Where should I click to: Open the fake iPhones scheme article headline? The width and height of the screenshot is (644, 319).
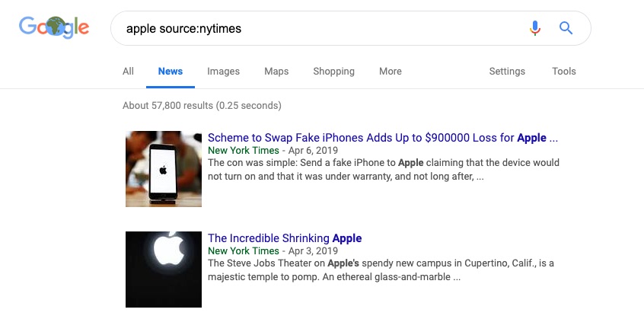point(383,138)
